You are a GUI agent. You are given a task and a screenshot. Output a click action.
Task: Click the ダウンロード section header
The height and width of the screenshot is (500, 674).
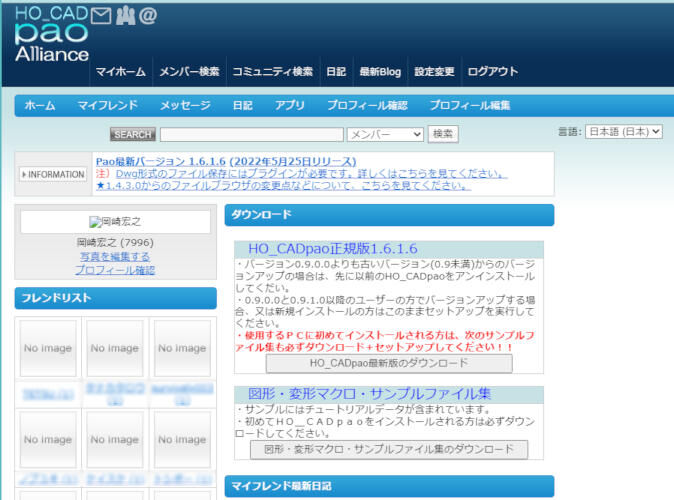point(389,215)
